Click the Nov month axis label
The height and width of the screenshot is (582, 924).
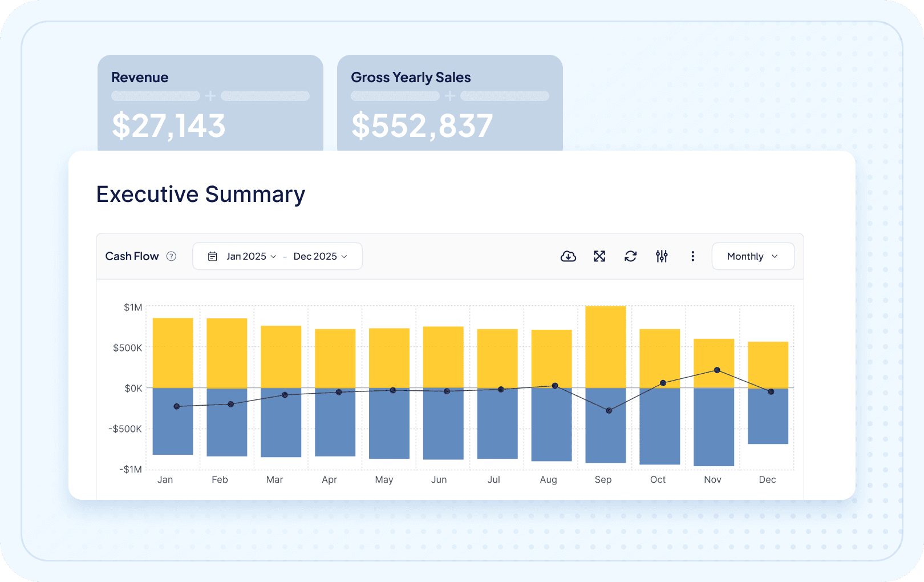(x=712, y=480)
